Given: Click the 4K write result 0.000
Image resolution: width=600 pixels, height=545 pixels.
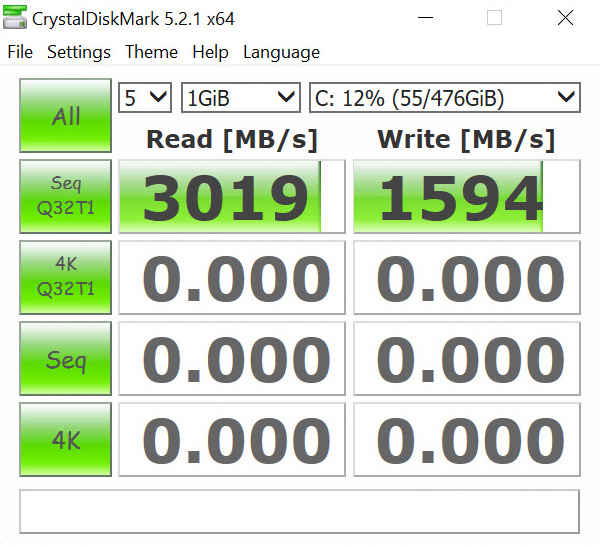Looking at the screenshot, I should pyautogui.click(x=467, y=440).
